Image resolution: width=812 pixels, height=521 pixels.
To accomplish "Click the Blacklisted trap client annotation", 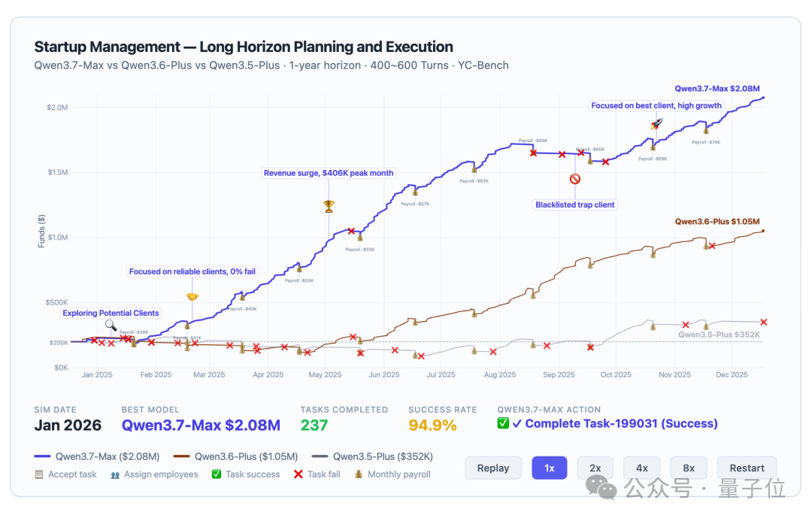I will click(575, 204).
